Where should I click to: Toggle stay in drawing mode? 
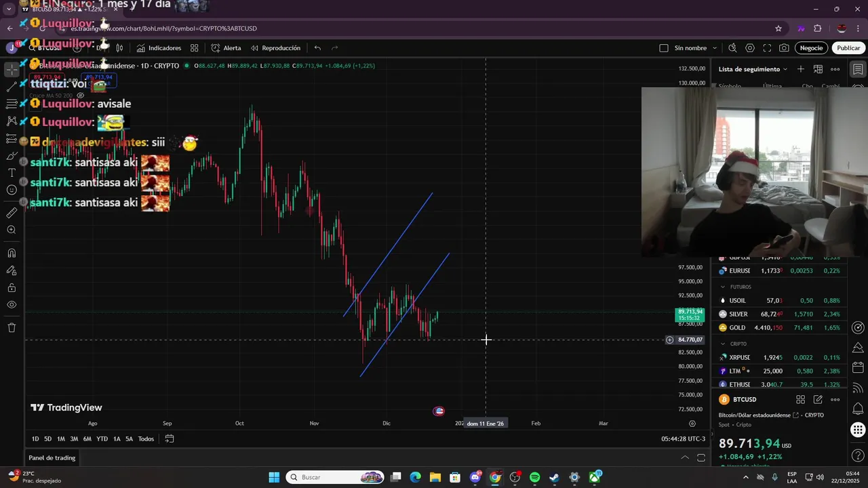point(12,270)
